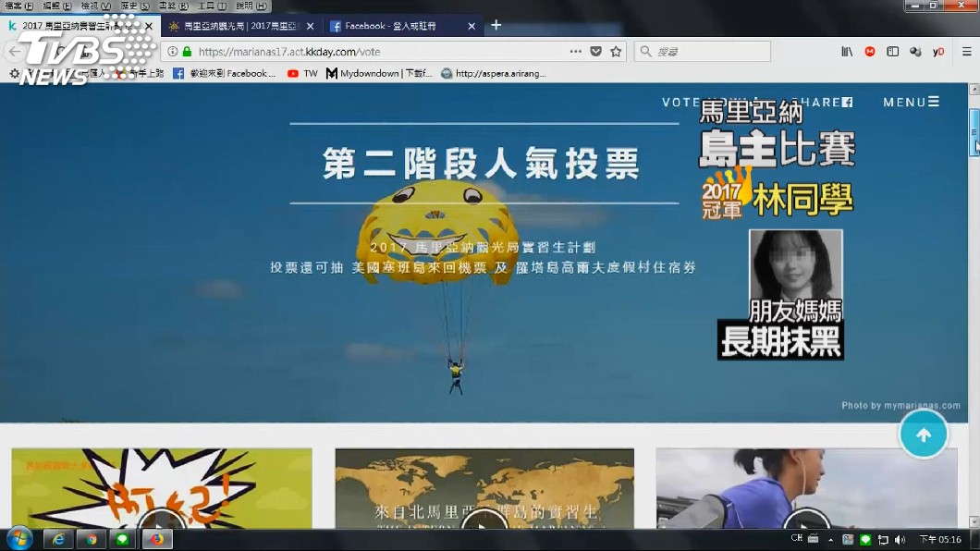This screenshot has height=551, width=980.
Task: Open the Facebook bookmark in bookmarks bar
Action: point(224,74)
